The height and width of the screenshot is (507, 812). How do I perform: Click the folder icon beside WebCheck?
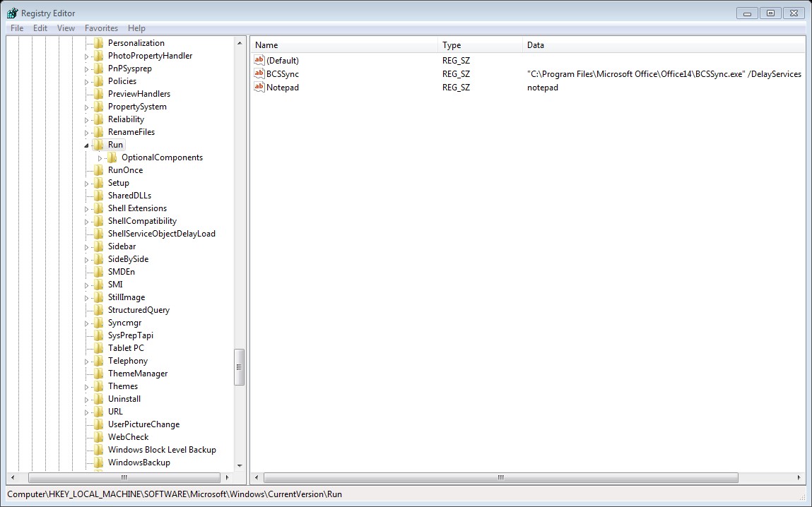(x=98, y=437)
